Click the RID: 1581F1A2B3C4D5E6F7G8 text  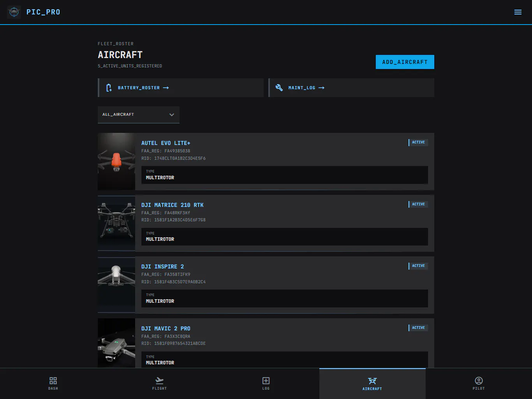click(173, 220)
